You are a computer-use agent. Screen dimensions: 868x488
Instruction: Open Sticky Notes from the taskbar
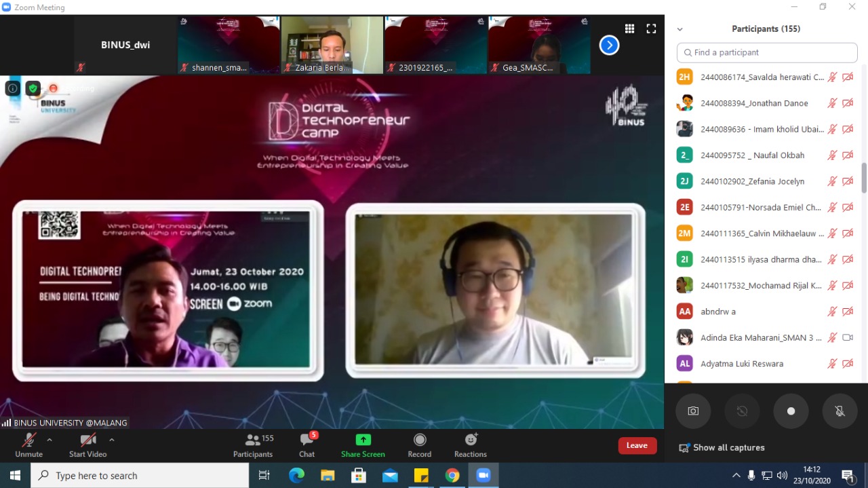421,476
